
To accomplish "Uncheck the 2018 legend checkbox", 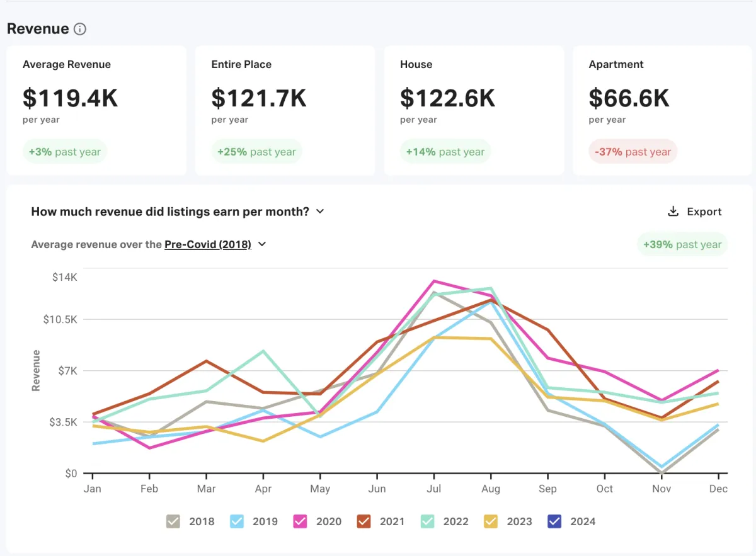I will [173, 521].
